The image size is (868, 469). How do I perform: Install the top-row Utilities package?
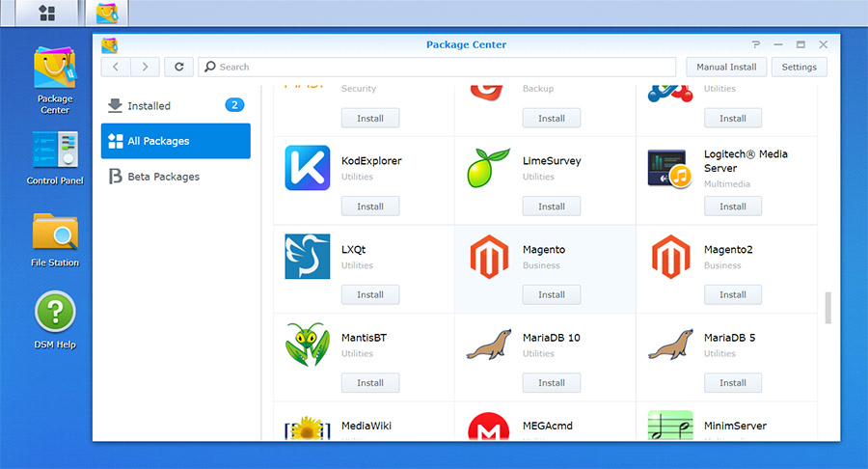[733, 118]
